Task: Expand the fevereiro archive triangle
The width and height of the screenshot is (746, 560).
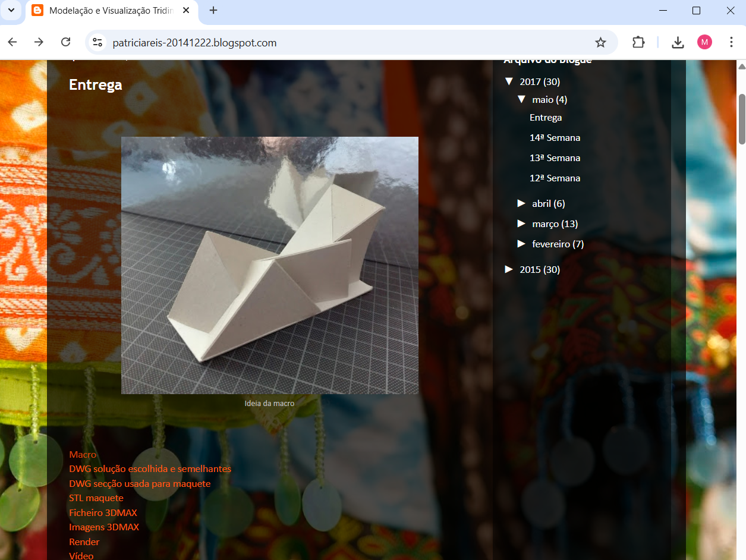Action: click(521, 244)
